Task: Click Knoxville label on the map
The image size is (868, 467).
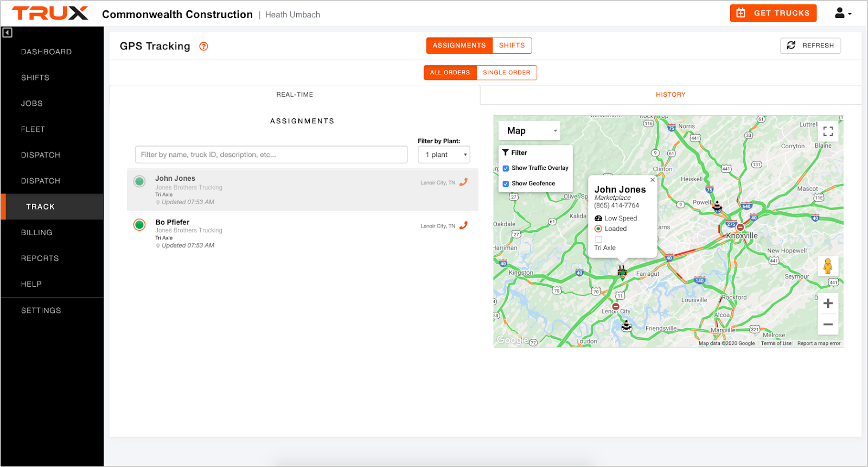Action: coord(742,236)
